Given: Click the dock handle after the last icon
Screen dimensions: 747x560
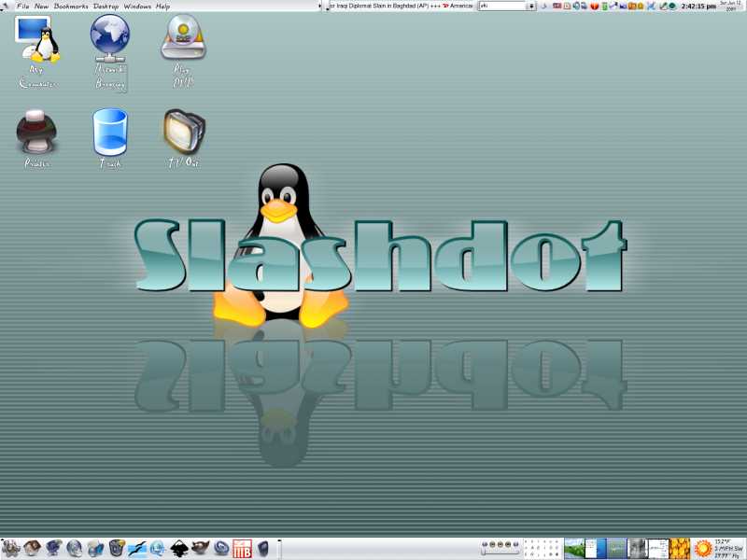Looking at the screenshot, I should [279, 549].
